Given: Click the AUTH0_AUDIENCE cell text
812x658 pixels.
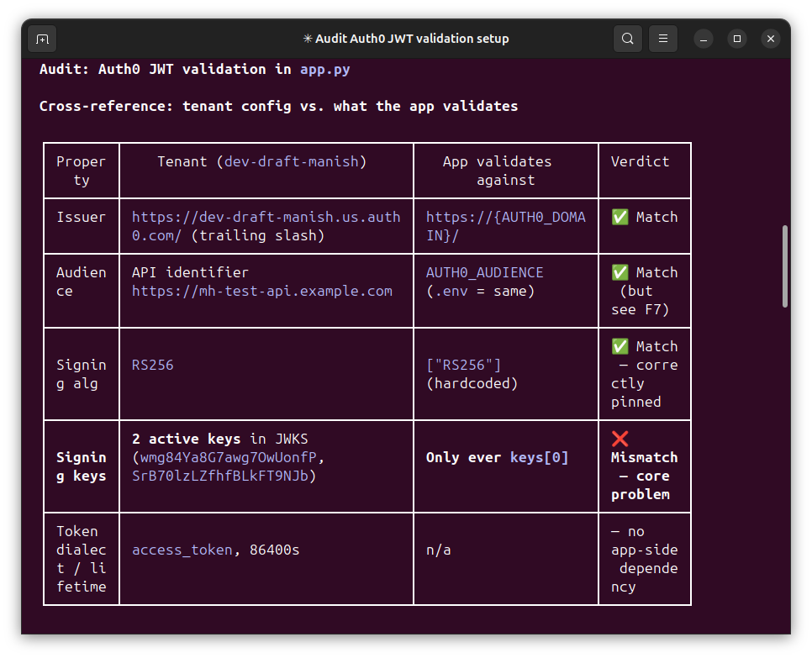Looking at the screenshot, I should pyautogui.click(x=485, y=272).
